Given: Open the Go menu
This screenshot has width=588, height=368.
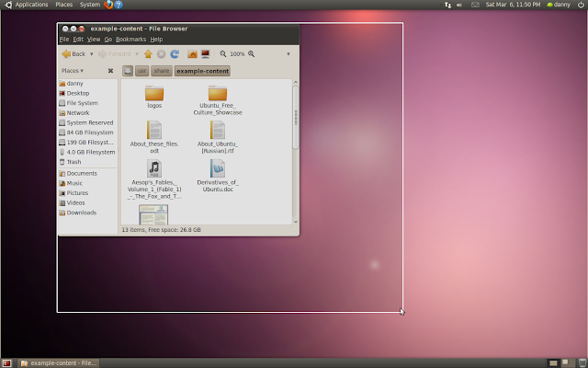Looking at the screenshot, I should [108, 39].
